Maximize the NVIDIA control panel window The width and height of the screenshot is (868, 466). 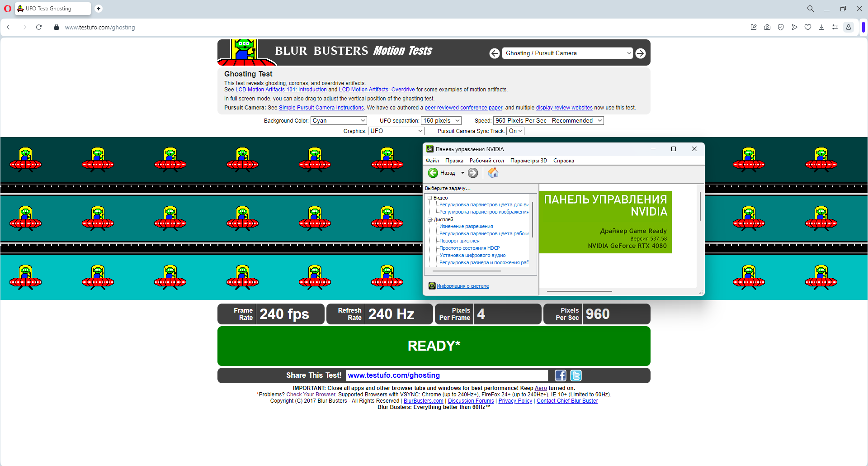(674, 149)
